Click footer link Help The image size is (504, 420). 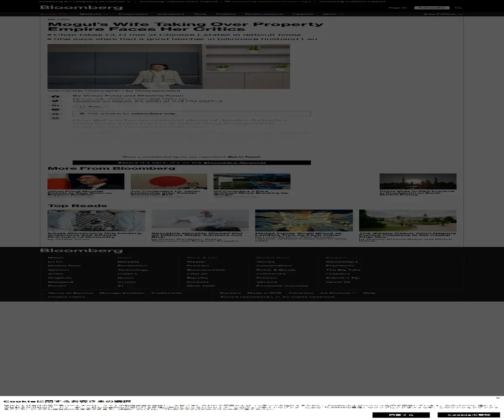[x=370, y=293]
